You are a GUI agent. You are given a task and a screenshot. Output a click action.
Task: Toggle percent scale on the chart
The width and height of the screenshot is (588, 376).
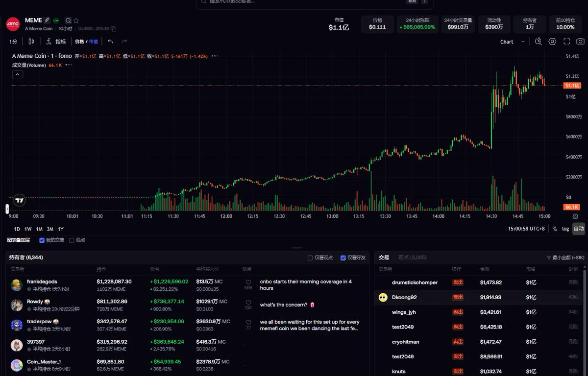coord(555,229)
